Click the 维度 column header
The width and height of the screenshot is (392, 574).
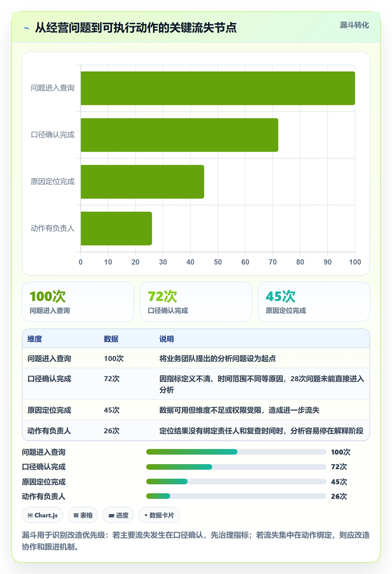coord(35,339)
